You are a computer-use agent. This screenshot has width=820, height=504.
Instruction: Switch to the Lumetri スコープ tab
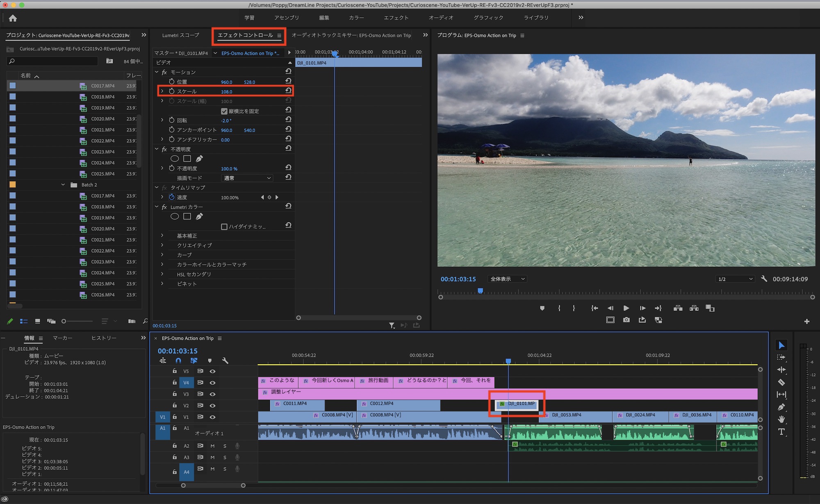point(180,35)
